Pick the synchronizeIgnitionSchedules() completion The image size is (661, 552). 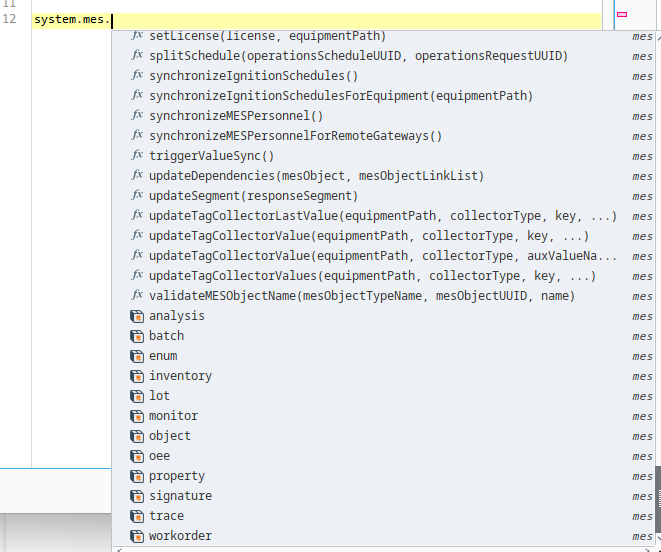click(x=253, y=76)
